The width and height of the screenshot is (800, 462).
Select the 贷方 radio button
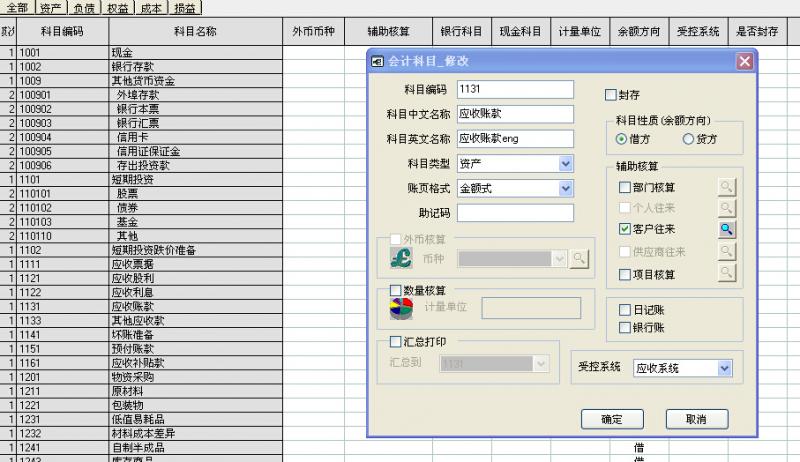click(688, 139)
